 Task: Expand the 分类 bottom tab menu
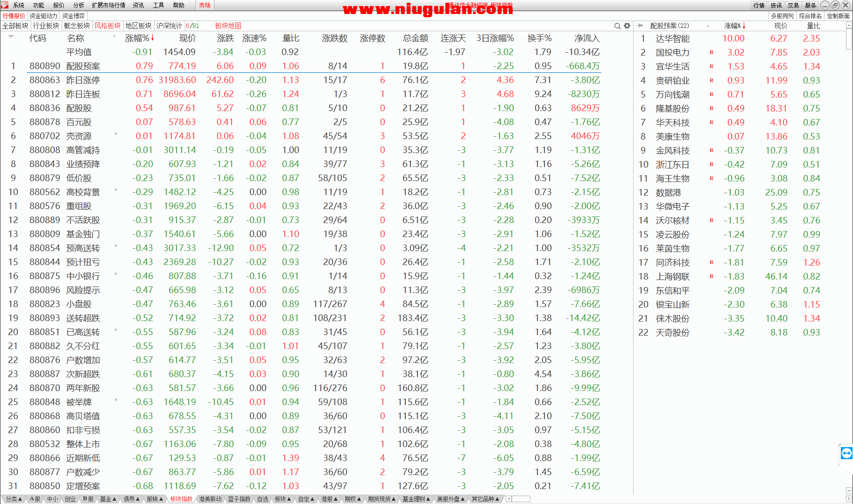pyautogui.click(x=14, y=499)
